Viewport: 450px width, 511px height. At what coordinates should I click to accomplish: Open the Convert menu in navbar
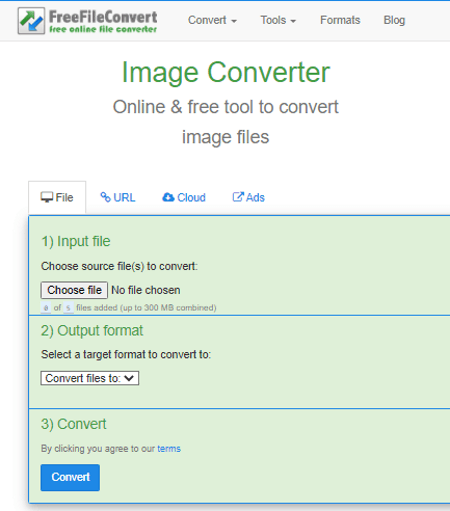click(212, 20)
